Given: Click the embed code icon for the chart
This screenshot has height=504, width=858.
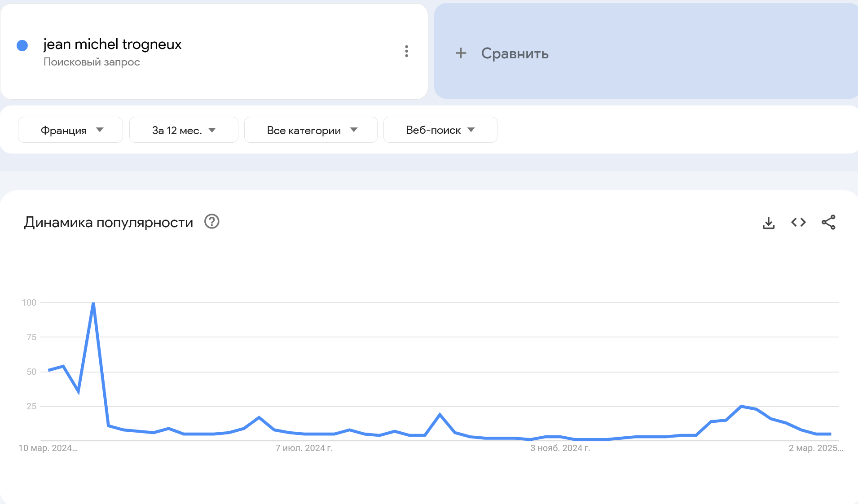Looking at the screenshot, I should point(799,222).
